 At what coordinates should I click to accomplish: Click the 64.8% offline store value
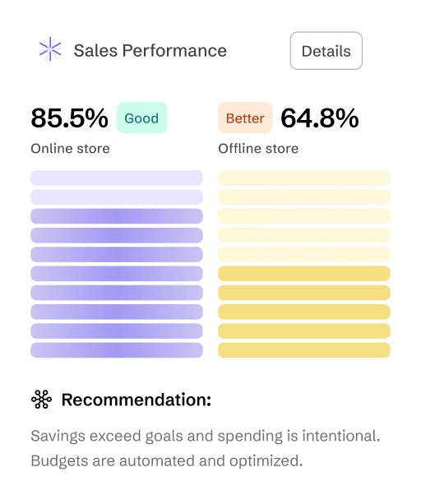(319, 118)
